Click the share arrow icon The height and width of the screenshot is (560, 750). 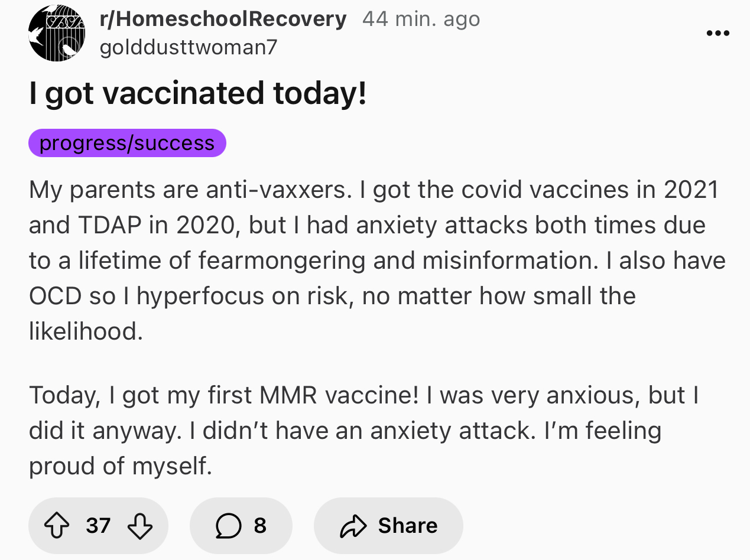[x=352, y=525]
